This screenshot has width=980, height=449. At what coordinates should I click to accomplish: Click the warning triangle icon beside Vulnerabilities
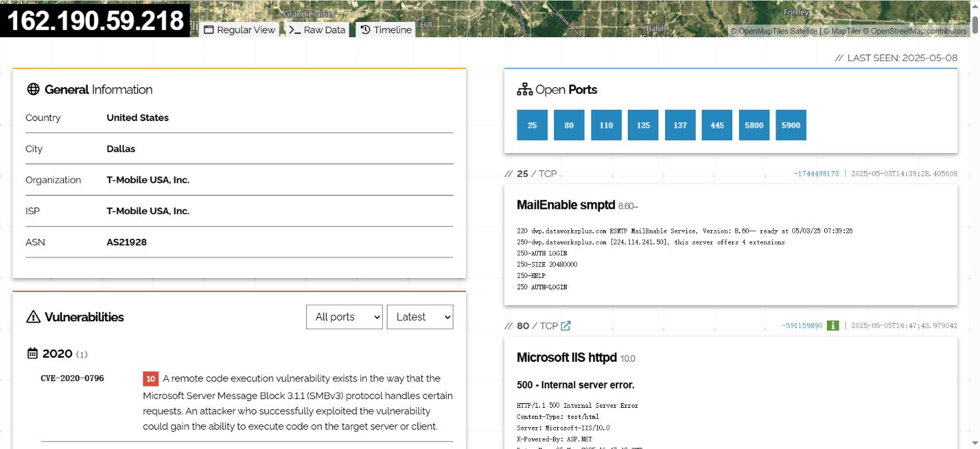[33, 317]
